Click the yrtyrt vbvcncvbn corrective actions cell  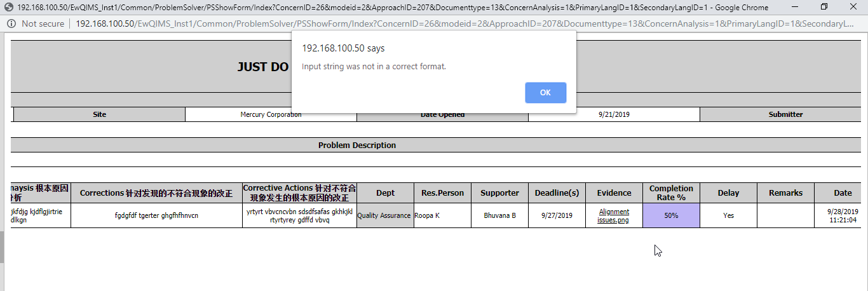299,215
